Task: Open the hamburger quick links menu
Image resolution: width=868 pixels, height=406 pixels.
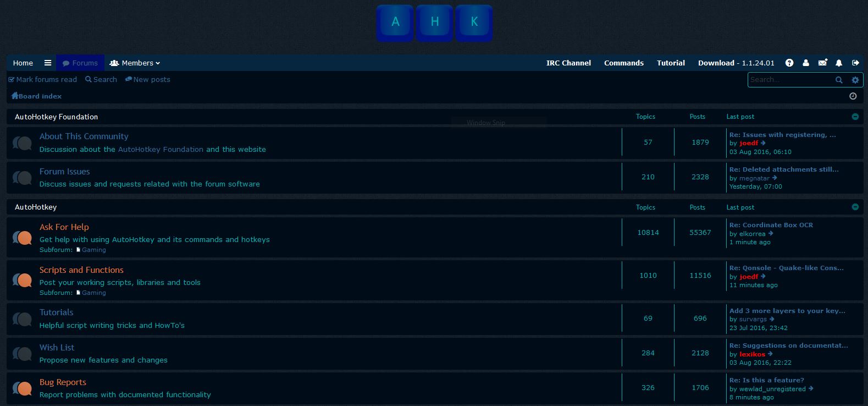Action: (x=48, y=63)
